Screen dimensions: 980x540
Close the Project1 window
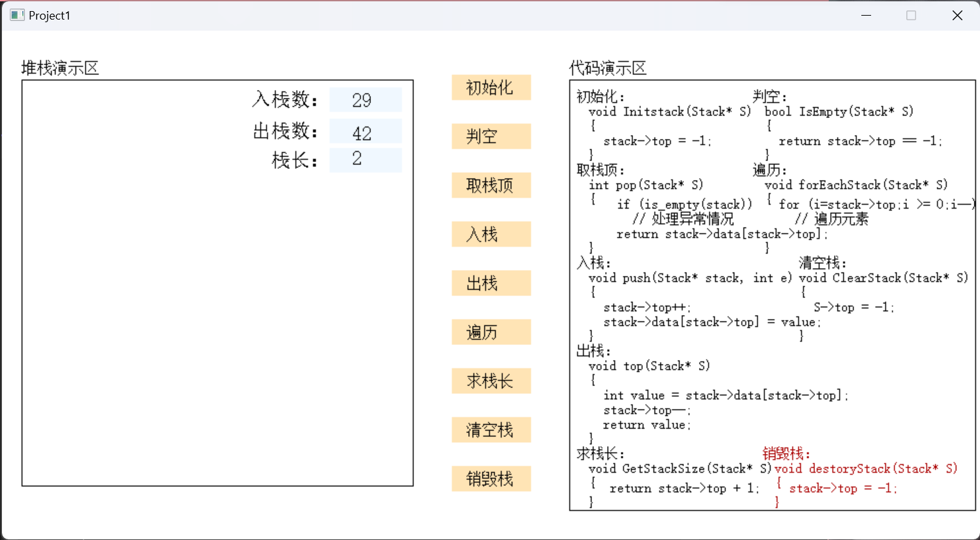957,15
